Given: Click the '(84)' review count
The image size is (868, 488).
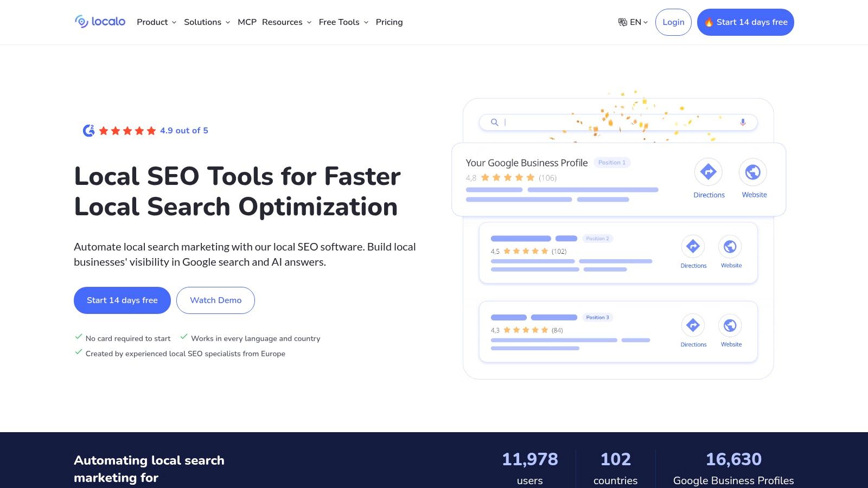Looking at the screenshot, I should tap(557, 330).
